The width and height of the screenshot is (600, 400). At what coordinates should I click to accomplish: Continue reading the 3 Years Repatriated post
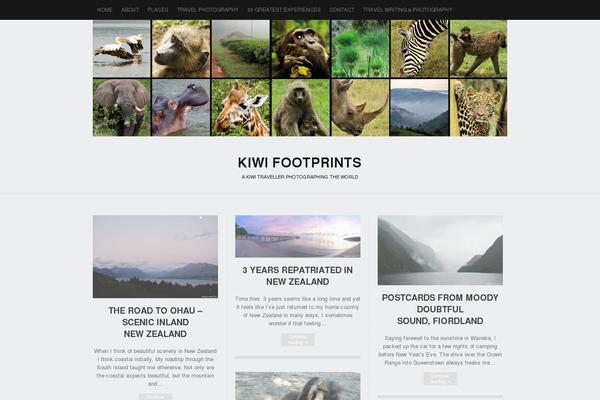298,340
